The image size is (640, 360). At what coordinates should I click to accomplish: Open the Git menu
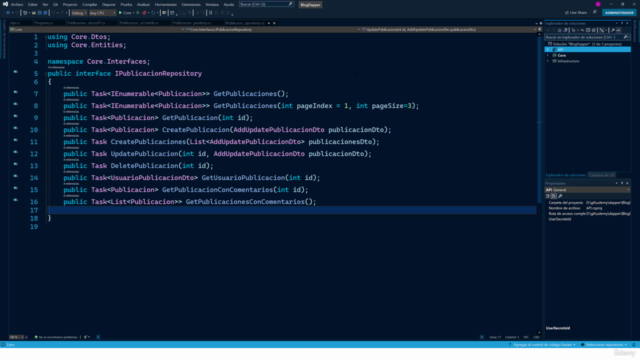pyautogui.click(x=55, y=4)
